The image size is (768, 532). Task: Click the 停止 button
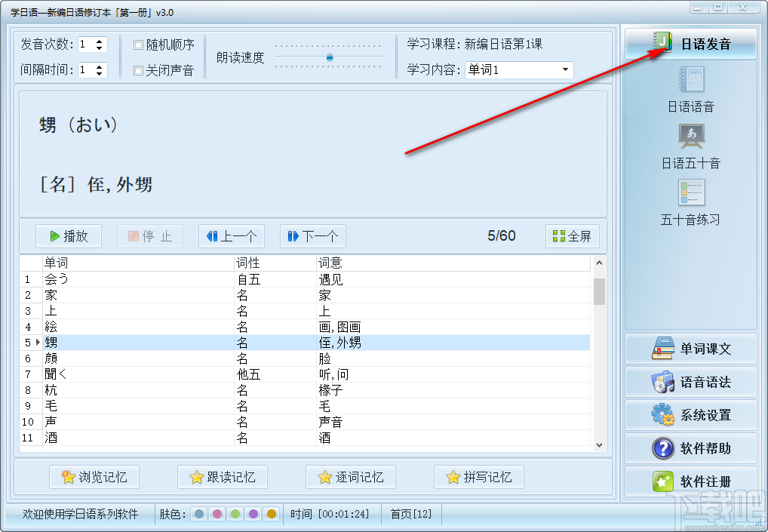pyautogui.click(x=150, y=237)
